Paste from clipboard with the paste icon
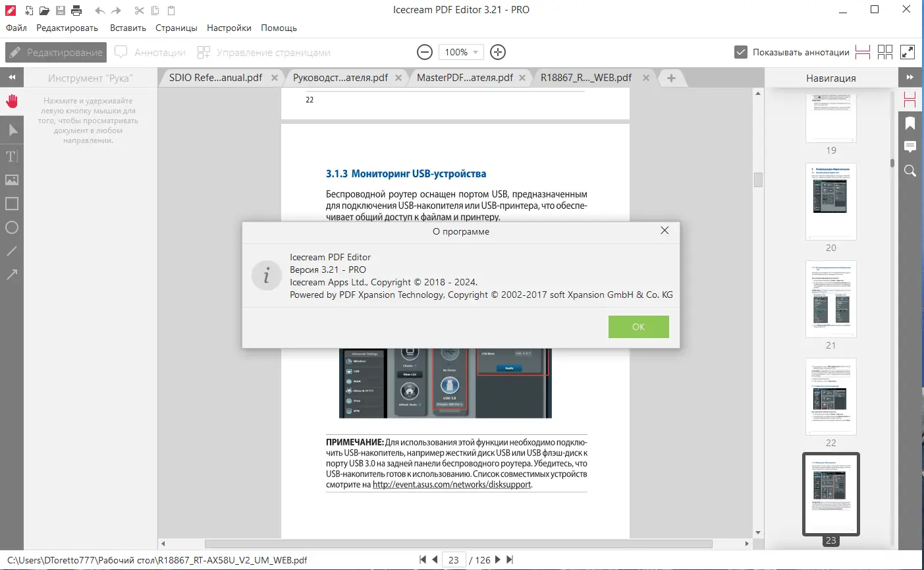The width and height of the screenshot is (924, 570). click(171, 11)
